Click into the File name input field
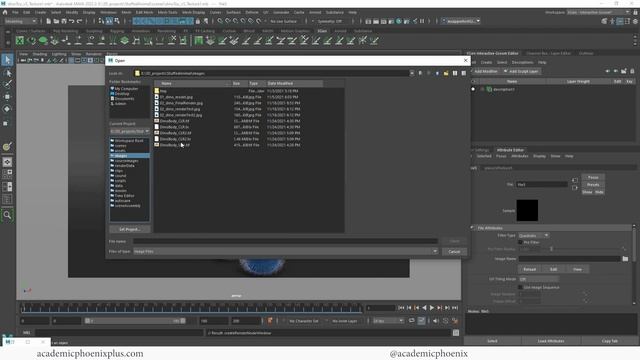 285,241
